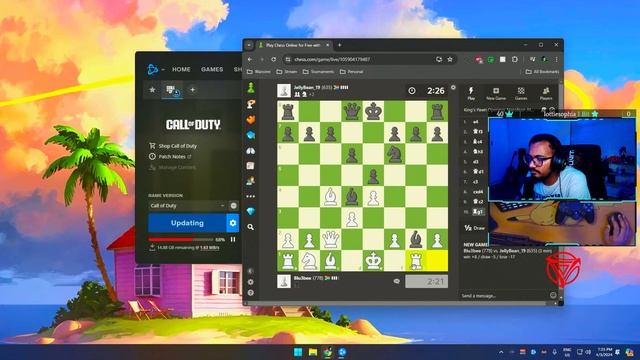The height and width of the screenshot is (360, 640).
Task: Open the chess.com sidebar search icon
Action: click(251, 227)
